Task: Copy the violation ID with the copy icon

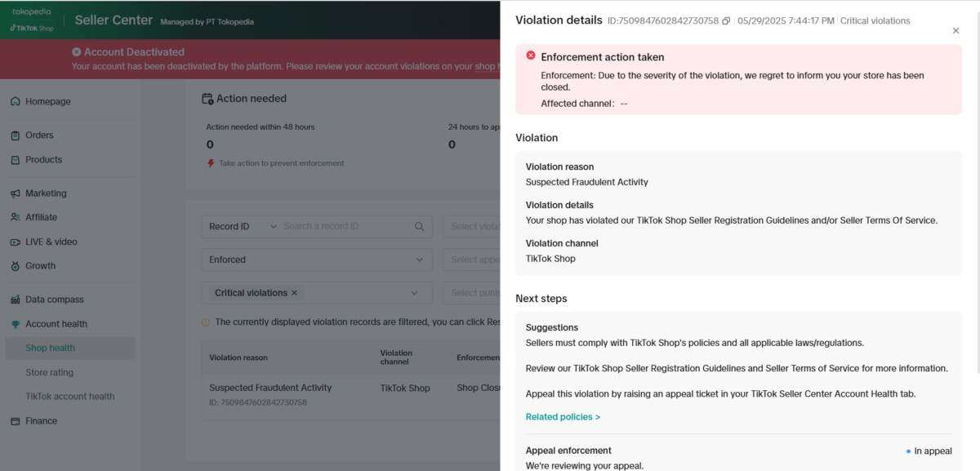Action: click(726, 21)
